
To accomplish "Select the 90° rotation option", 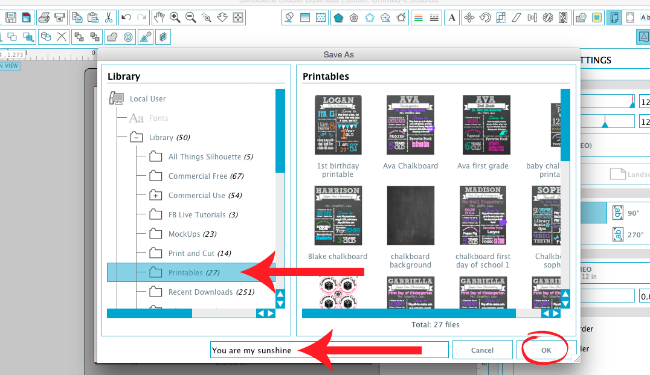I will (x=626, y=213).
